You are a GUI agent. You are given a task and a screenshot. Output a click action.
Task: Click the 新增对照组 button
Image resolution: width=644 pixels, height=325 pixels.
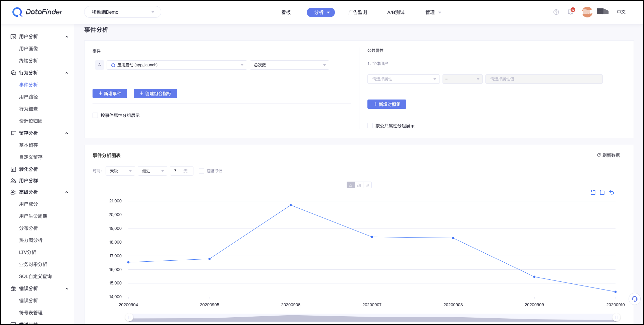click(x=387, y=104)
